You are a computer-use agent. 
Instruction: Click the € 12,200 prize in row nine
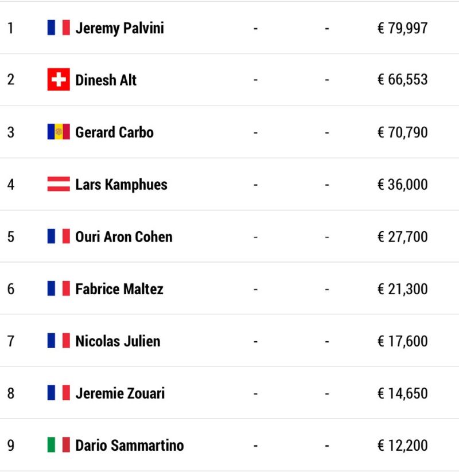403,446
